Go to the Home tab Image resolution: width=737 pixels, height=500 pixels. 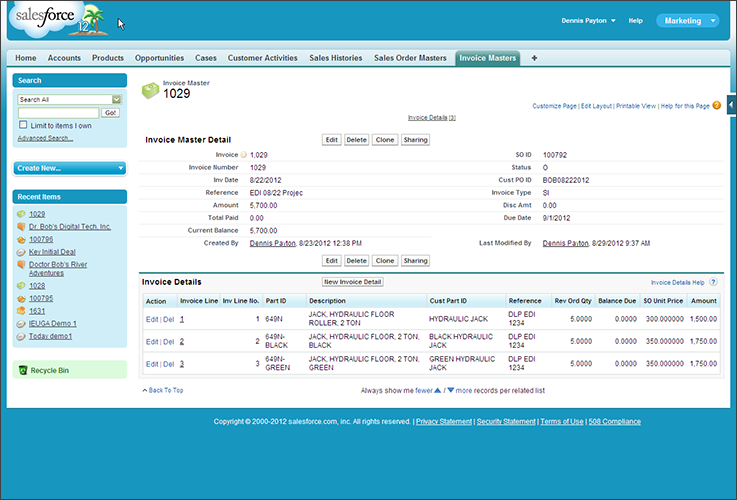[25, 58]
